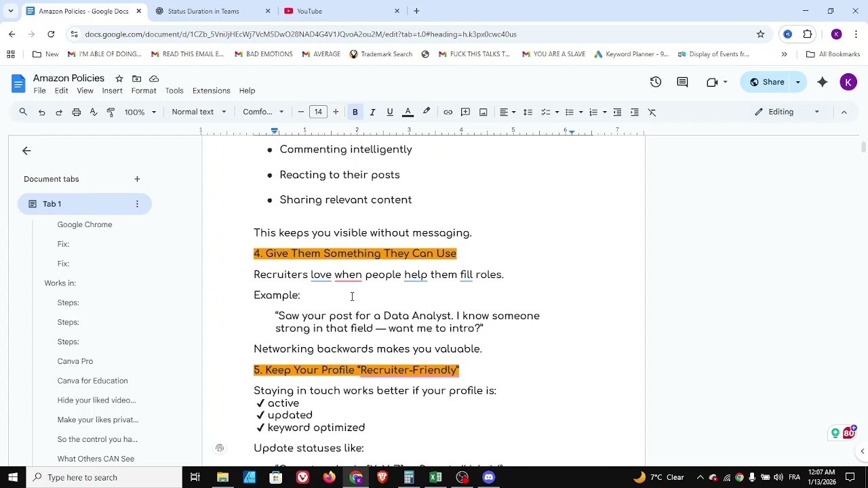Insert a link in the document
This screenshot has width=868, height=488.
[x=448, y=112]
